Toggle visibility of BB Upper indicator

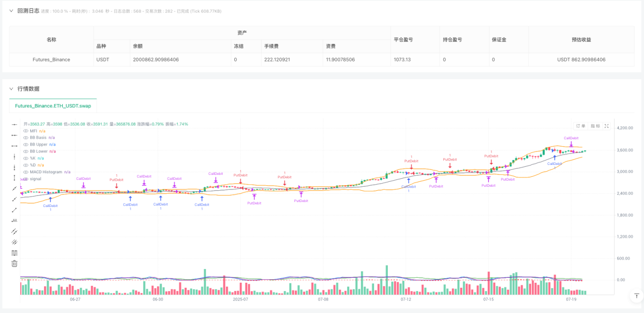pyautogui.click(x=26, y=144)
